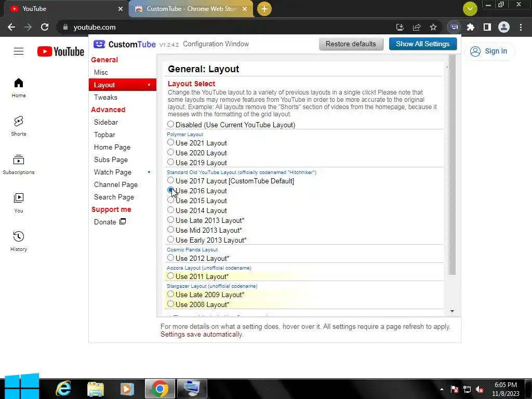Click the Donate link
The image size is (532, 399).
(110, 222)
